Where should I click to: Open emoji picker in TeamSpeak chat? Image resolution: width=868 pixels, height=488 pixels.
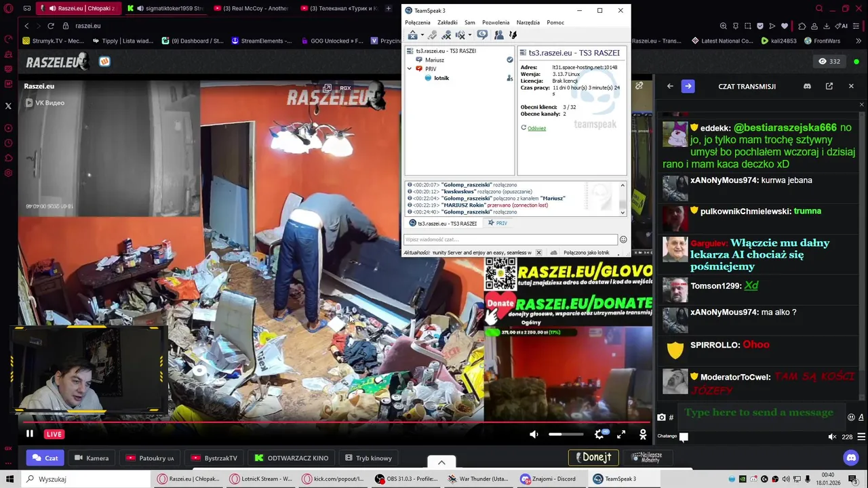tap(623, 239)
